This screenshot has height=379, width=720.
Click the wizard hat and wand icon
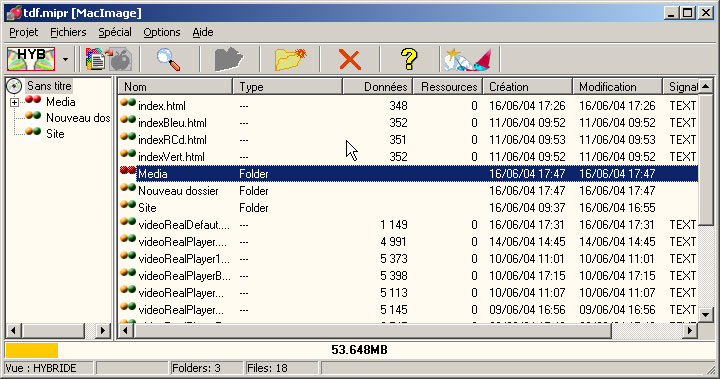(468, 59)
